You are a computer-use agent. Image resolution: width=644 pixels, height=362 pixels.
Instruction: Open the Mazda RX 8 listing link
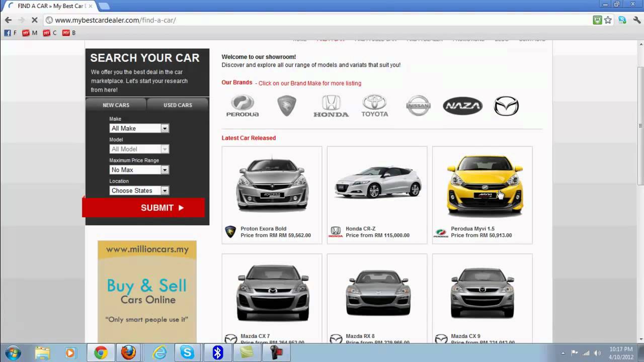[360, 336]
